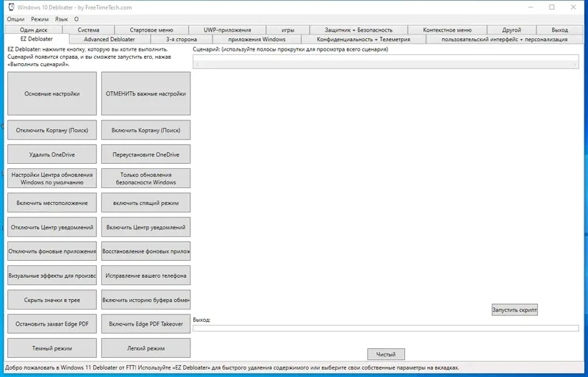Select the 3-я сторона tab
This screenshot has height=377, width=588.
182,39
